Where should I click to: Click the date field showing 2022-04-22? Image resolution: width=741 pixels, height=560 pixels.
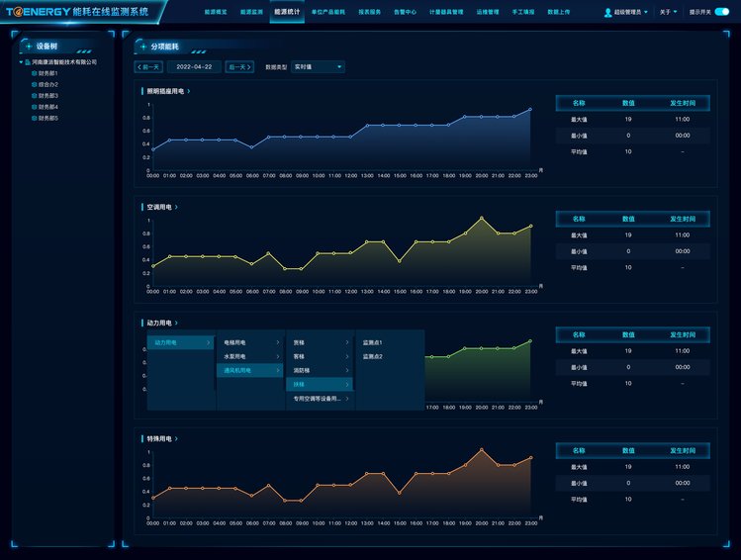coord(194,67)
